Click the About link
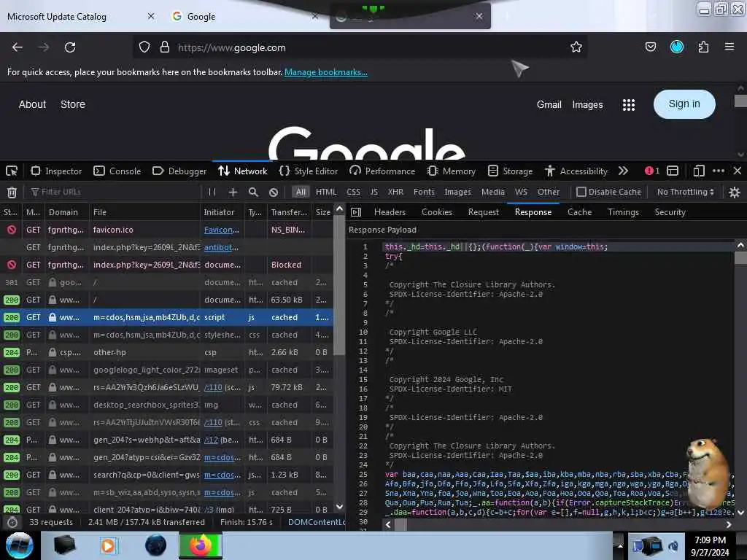 pos(32,104)
